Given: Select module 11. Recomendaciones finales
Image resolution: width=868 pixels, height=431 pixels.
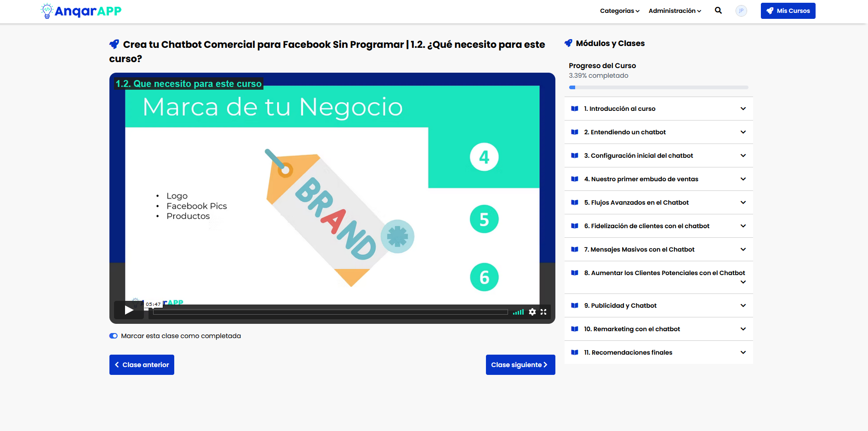Looking at the screenshot, I should coord(658,352).
